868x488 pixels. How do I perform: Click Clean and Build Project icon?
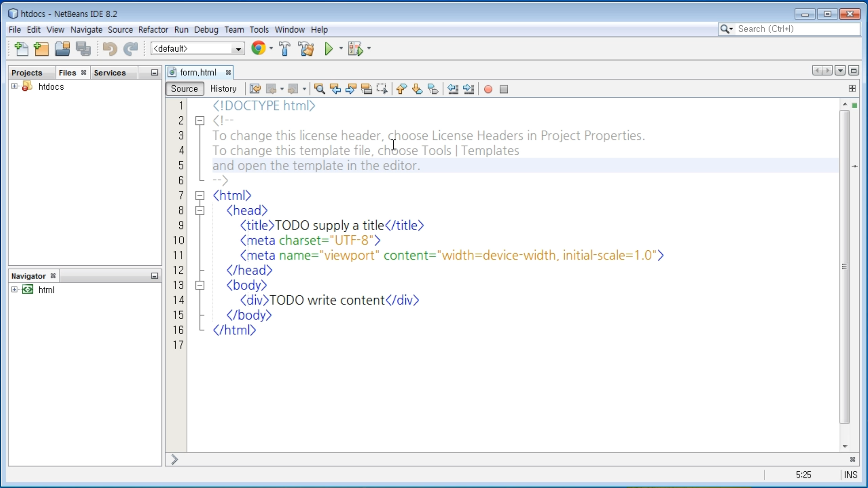306,49
